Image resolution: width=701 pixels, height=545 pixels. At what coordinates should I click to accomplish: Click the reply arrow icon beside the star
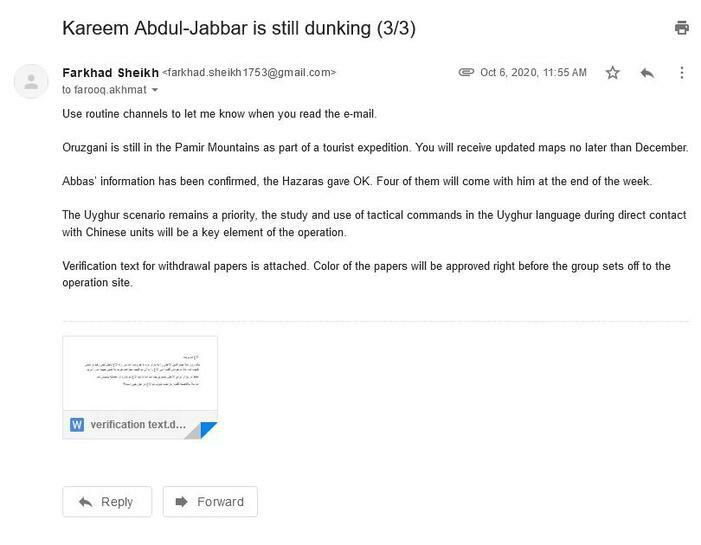pyautogui.click(x=647, y=73)
